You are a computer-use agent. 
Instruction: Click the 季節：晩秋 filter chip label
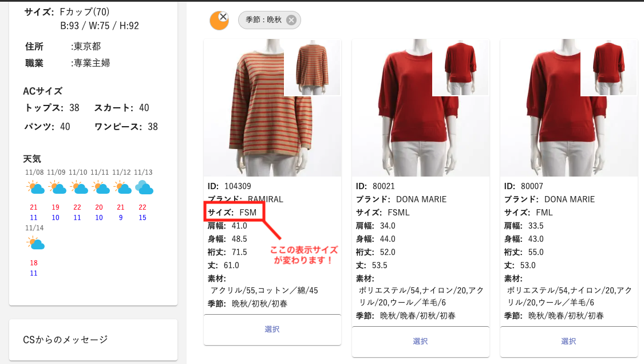click(x=263, y=20)
